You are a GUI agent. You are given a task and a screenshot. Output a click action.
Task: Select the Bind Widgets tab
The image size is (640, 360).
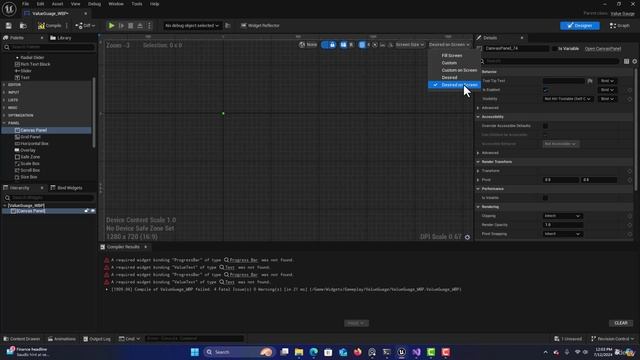pos(67,188)
